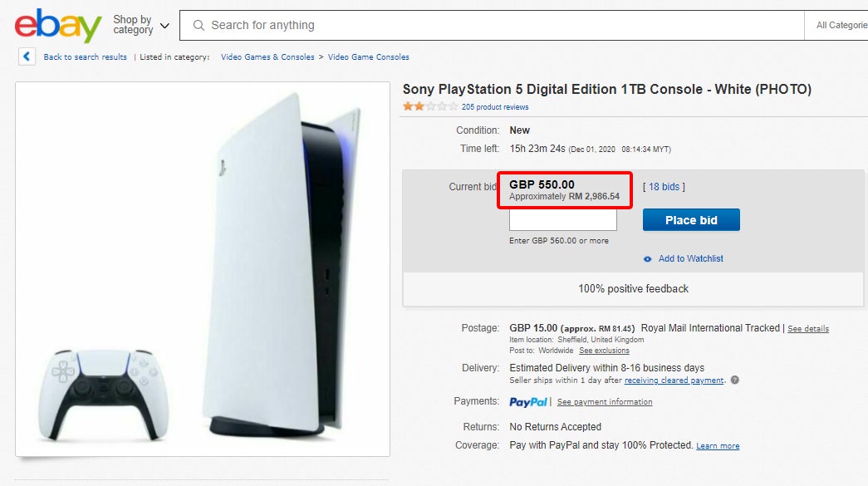Open Video Game Consoles breadcrumb
Image resolution: width=868 pixels, height=486 pixels.
pos(368,57)
